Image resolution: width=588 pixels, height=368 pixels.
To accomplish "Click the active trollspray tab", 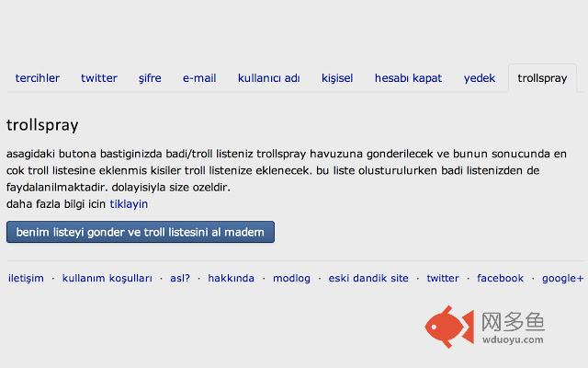I will [542, 78].
